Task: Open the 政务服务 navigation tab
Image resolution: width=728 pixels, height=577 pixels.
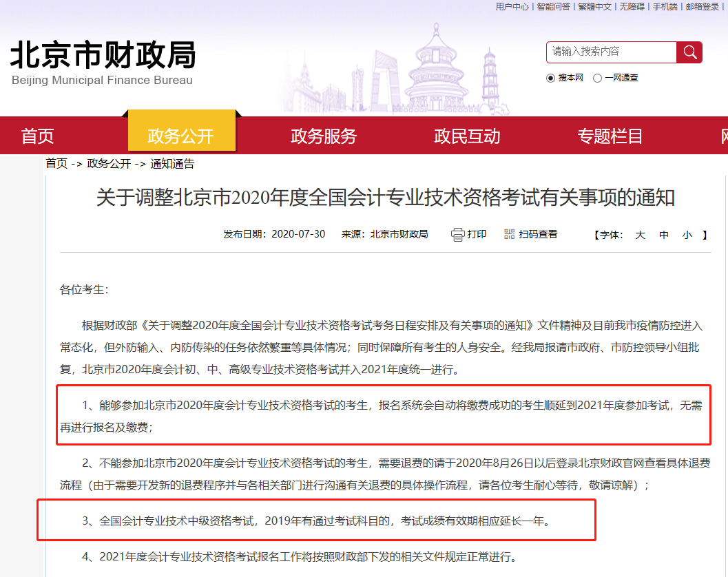Action: [324, 136]
